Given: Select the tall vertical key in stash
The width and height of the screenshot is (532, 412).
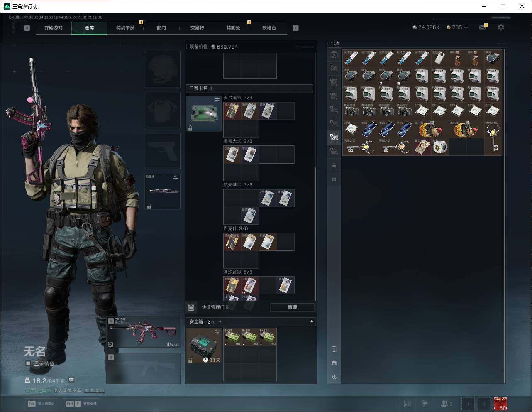Looking at the screenshot, I should point(493,138).
